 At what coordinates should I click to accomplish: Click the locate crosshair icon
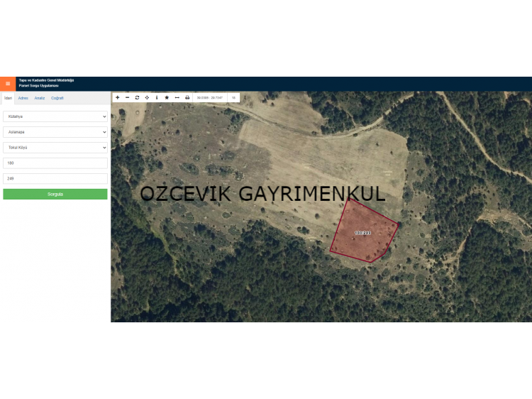click(147, 97)
